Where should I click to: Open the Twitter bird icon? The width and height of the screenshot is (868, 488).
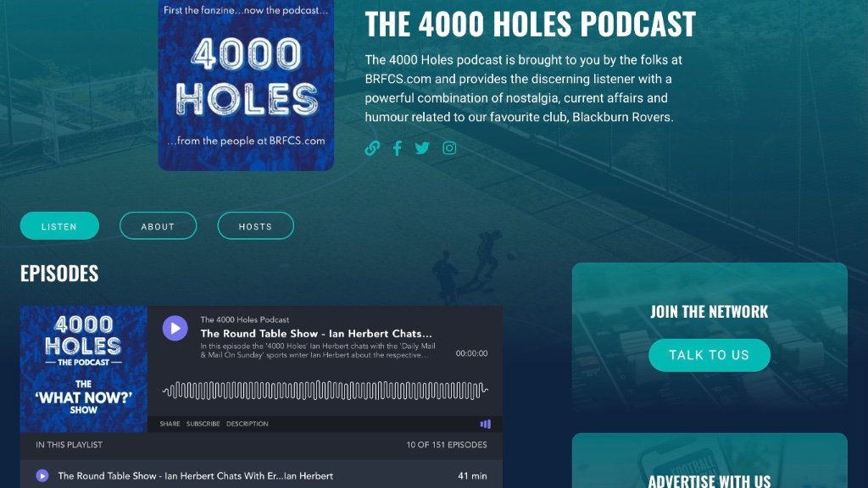(422, 147)
